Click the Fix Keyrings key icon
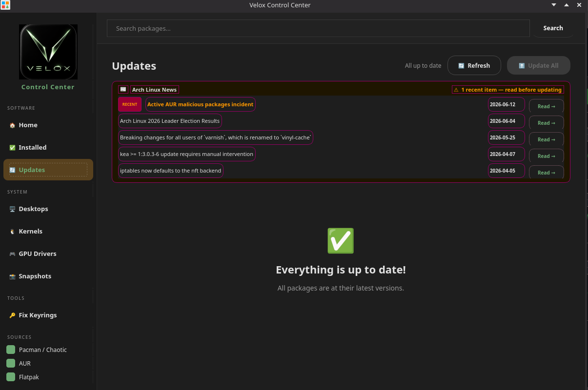 [12, 315]
